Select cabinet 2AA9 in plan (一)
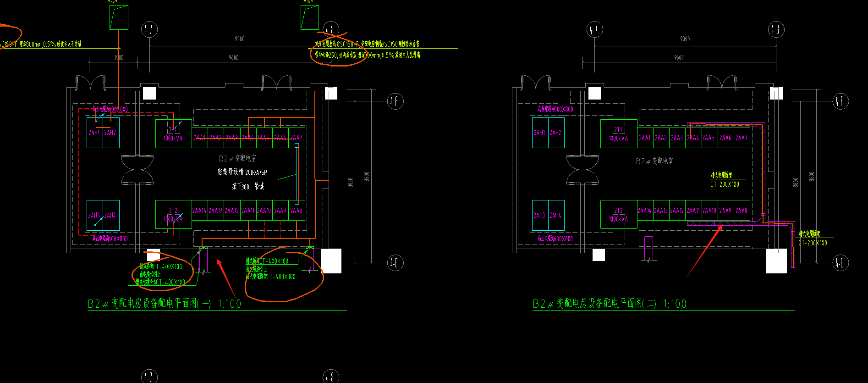Screen dimensions: 868x383 coord(280,211)
